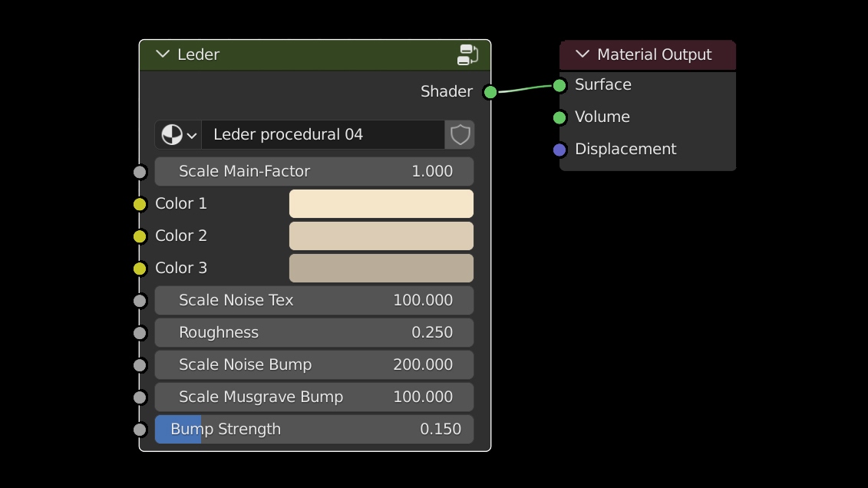Click the Scale Noise Tex value field
The width and height of the screenshot is (868, 488).
click(314, 301)
